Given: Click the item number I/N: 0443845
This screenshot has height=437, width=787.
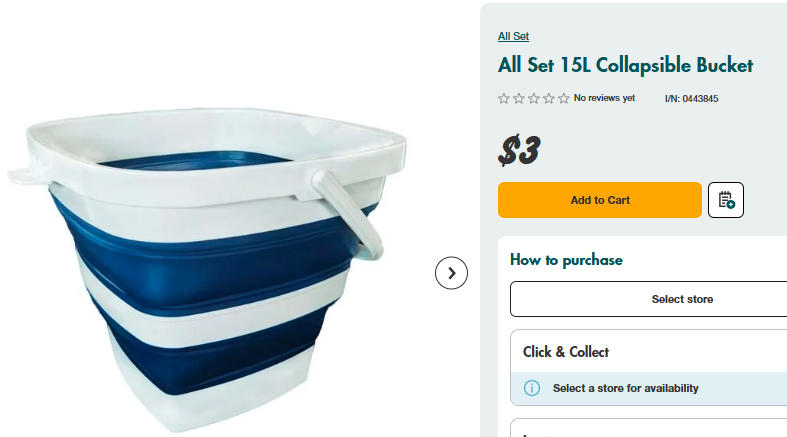Looking at the screenshot, I should point(691,99).
